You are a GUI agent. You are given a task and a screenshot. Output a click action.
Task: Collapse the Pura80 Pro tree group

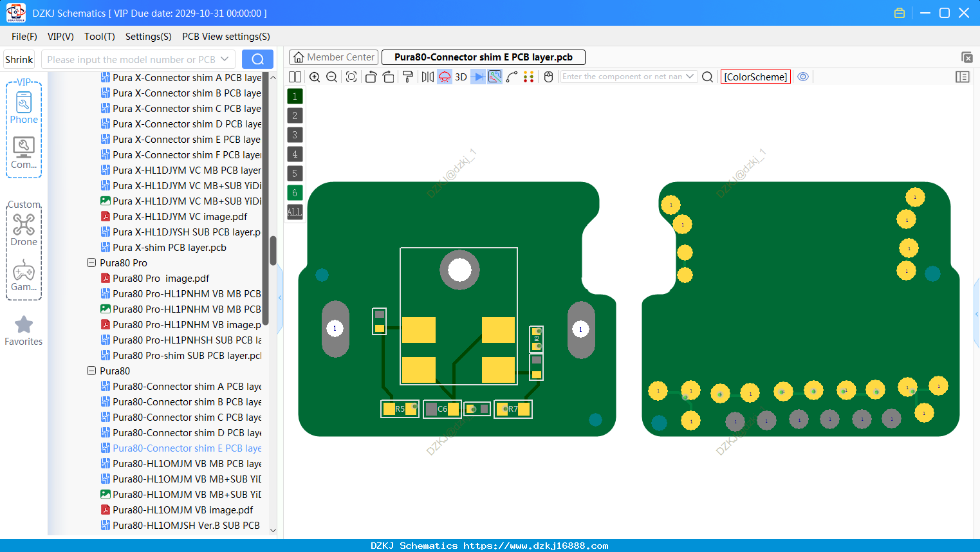[91, 262]
